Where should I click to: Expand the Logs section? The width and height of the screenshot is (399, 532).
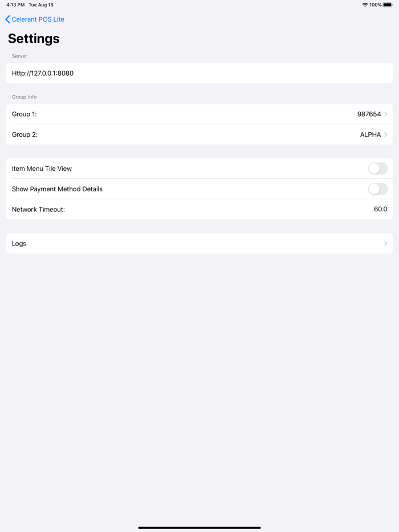[x=199, y=243]
